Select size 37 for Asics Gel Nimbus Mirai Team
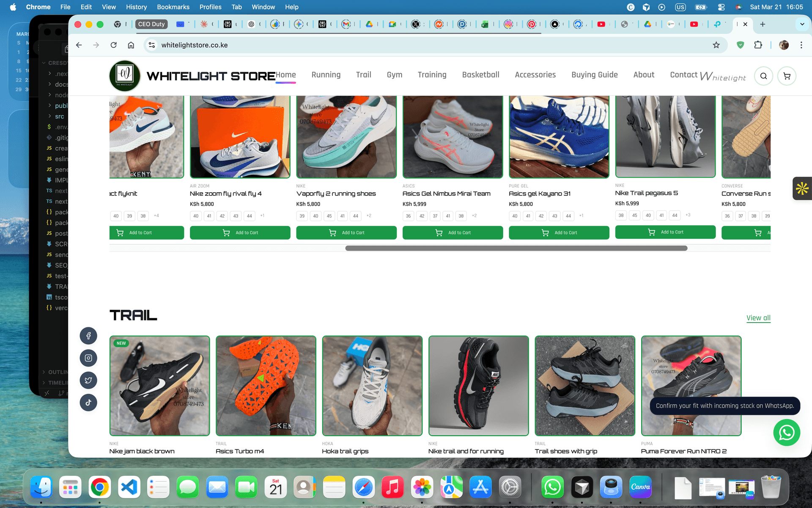 click(x=435, y=216)
